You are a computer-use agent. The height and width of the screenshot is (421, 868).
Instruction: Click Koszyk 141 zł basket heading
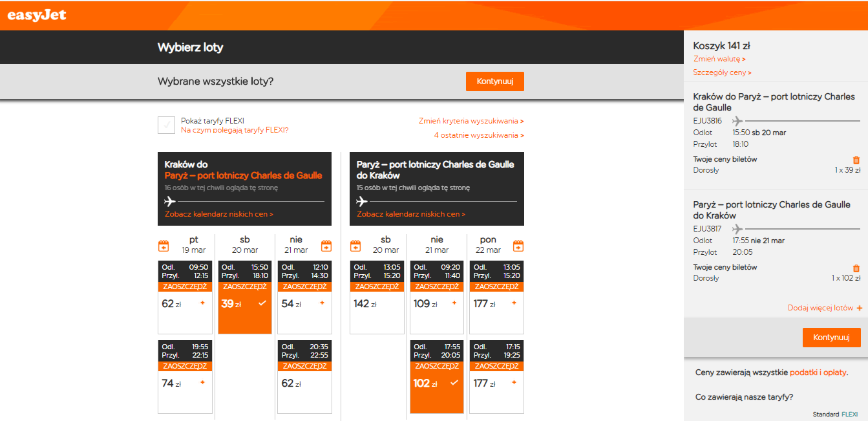(x=722, y=46)
